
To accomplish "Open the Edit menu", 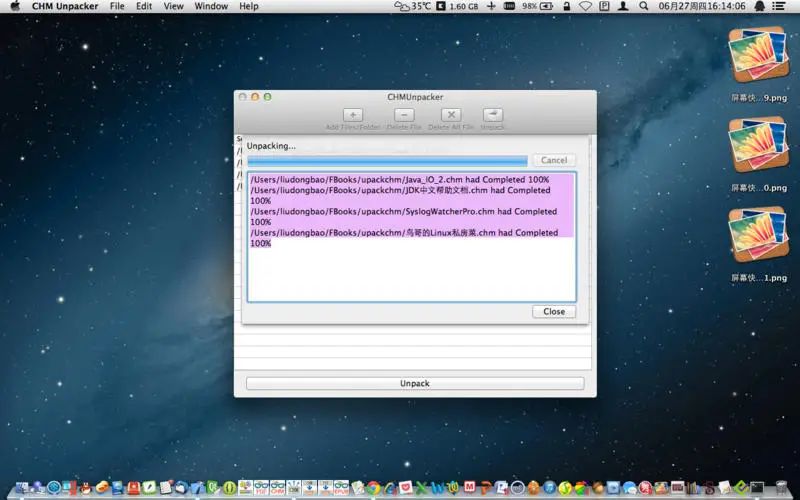I will [x=144, y=6].
